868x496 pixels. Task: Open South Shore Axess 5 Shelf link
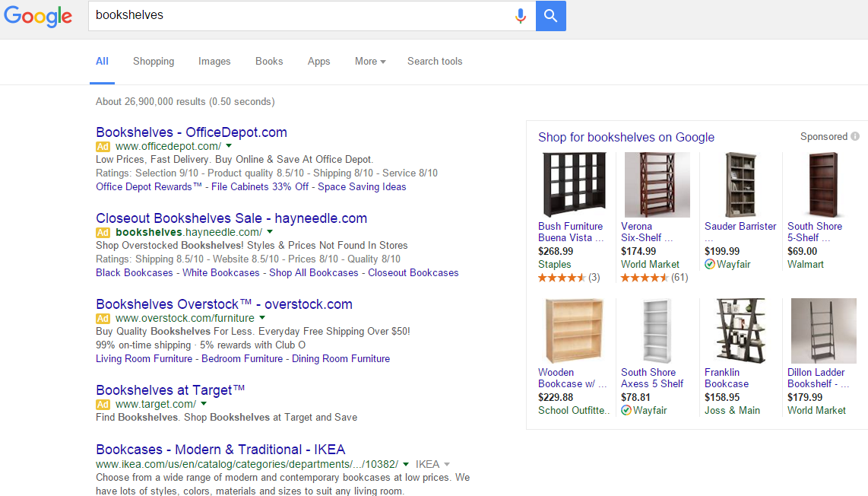(652, 378)
